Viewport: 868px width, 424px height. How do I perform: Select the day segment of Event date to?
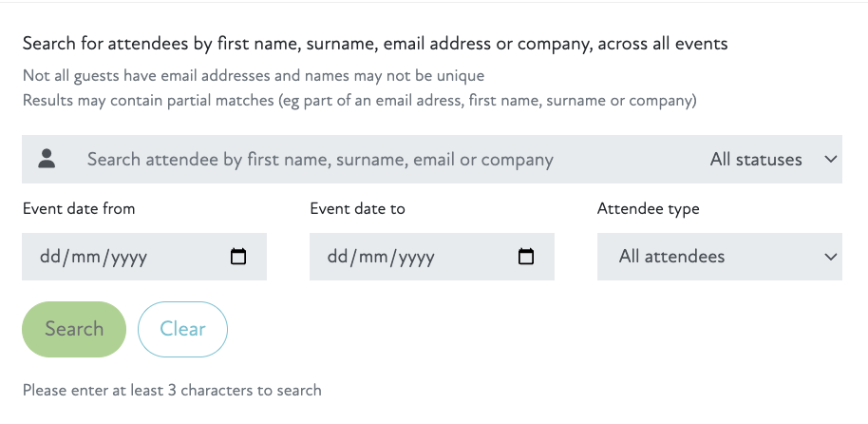(x=337, y=257)
